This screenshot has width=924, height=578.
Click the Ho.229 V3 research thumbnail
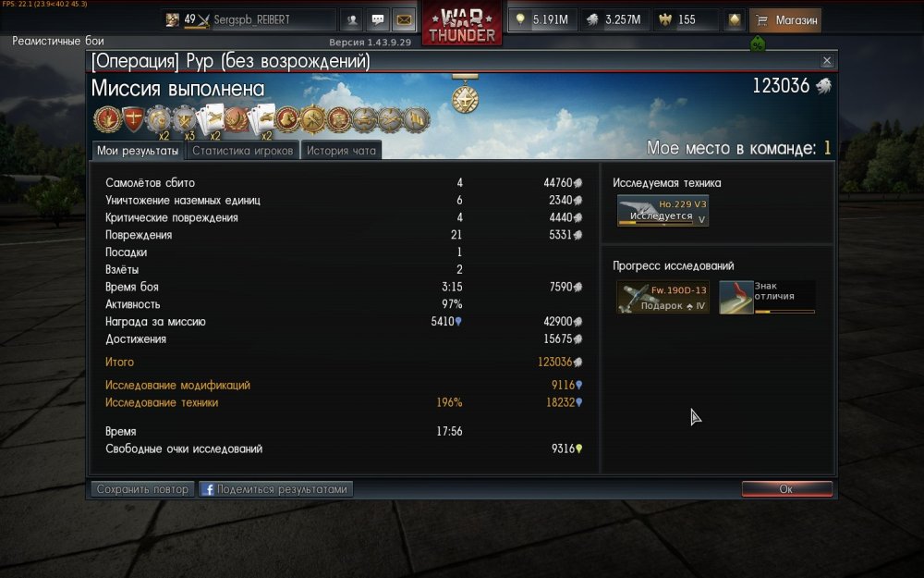click(663, 211)
